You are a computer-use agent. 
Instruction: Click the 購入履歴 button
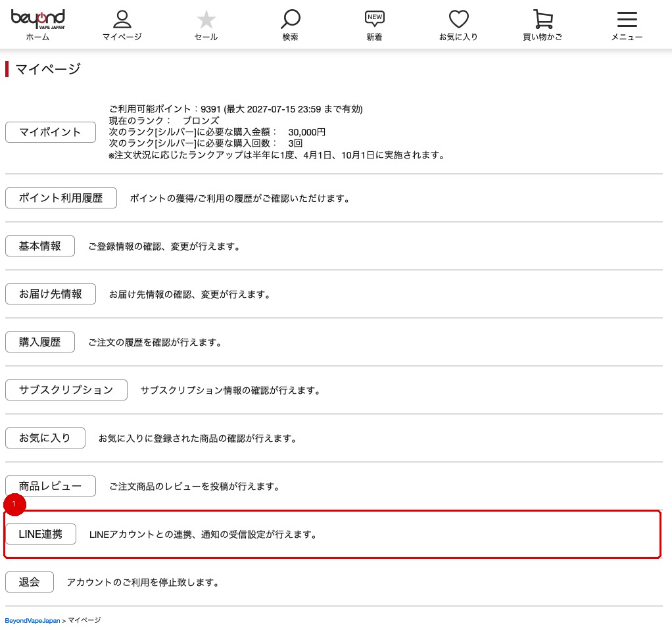(x=40, y=342)
